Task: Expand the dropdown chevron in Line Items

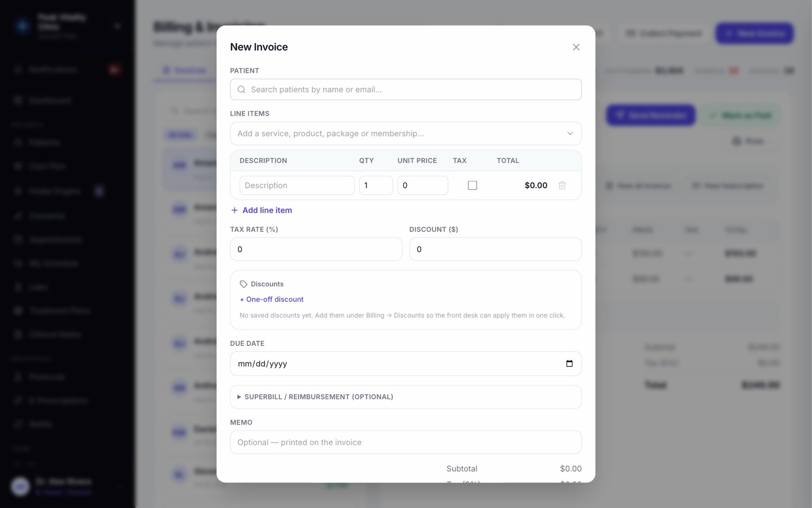Action: tap(570, 134)
